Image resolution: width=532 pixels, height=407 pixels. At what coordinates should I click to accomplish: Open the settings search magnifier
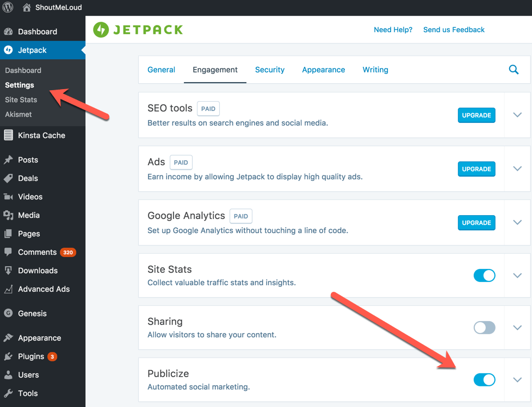(514, 70)
